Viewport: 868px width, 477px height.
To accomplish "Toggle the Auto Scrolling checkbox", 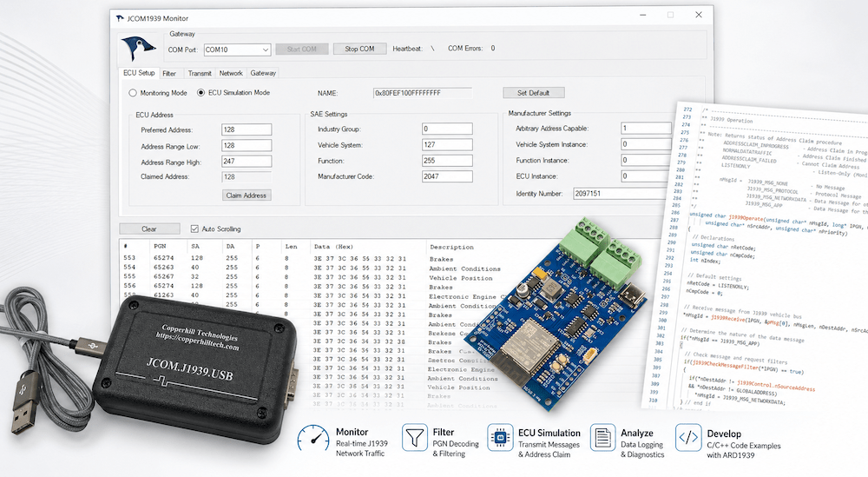I will [194, 229].
